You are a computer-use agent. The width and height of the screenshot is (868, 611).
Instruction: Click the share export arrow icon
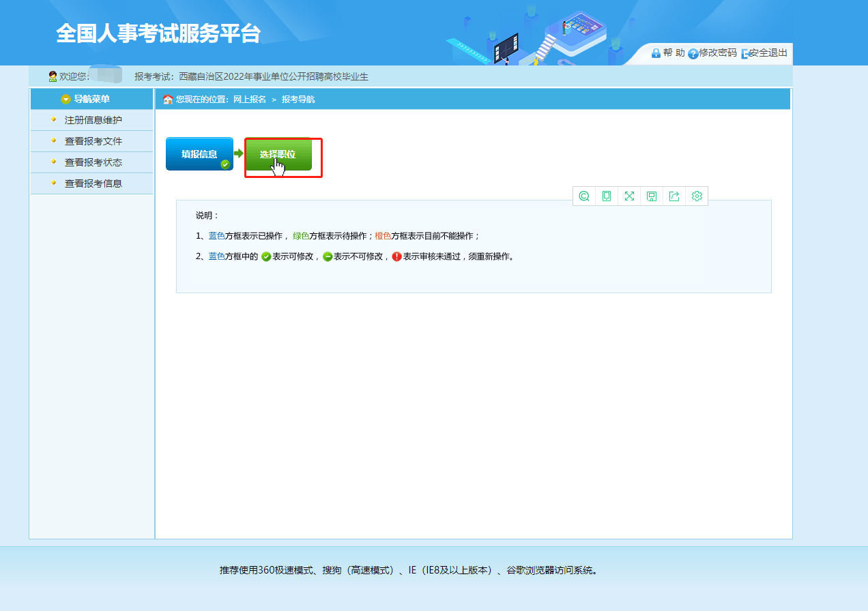pos(674,196)
